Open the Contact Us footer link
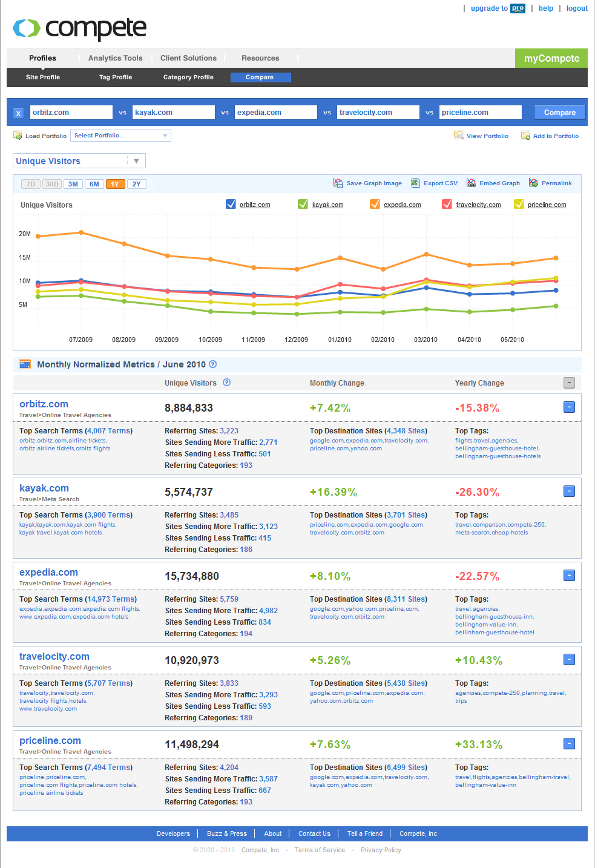The image size is (595, 868). coord(314,833)
